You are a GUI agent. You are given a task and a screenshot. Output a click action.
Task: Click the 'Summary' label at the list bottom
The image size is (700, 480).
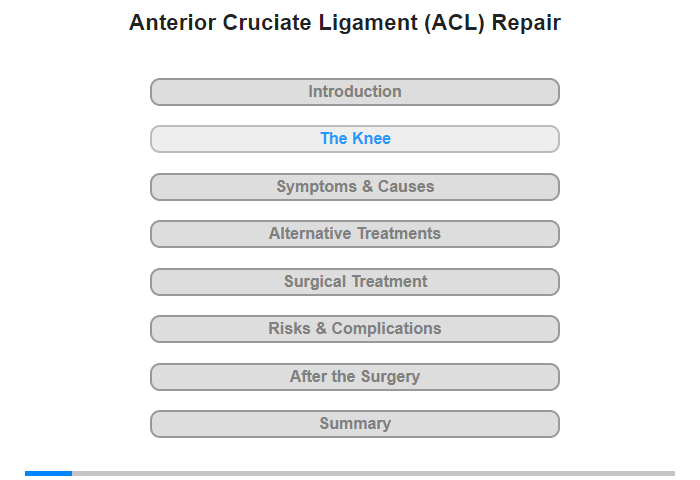355,423
